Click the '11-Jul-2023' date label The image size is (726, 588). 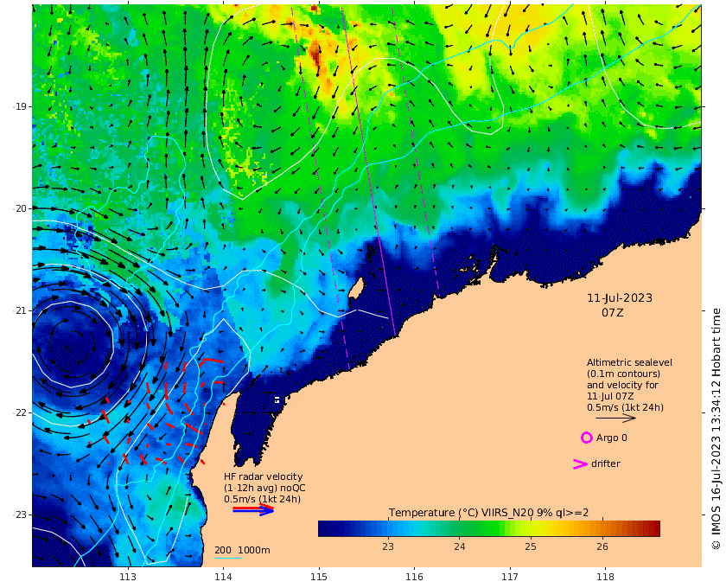620,298
